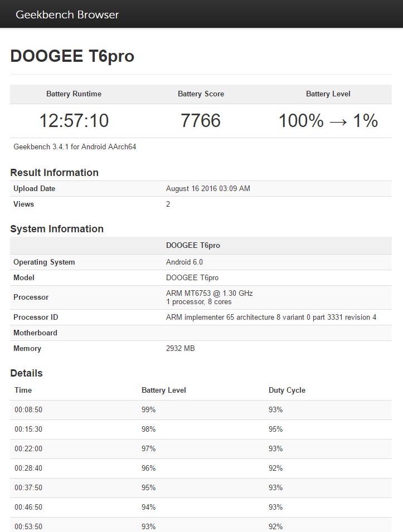The image size is (403, 532).
Task: Select the time entry 00:08:50
Action: pyautogui.click(x=28, y=410)
